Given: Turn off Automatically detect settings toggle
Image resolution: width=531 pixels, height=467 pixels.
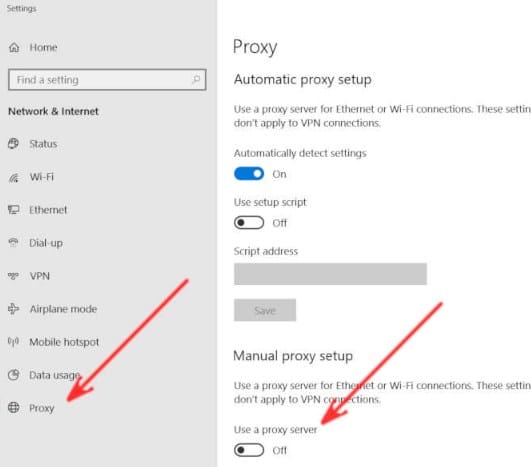Looking at the screenshot, I should coord(249,174).
